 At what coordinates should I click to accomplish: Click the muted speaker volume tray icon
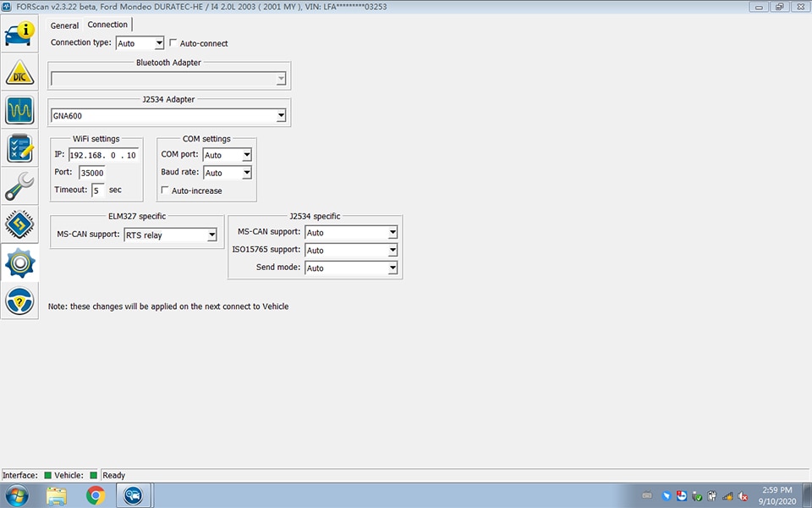tap(743, 496)
